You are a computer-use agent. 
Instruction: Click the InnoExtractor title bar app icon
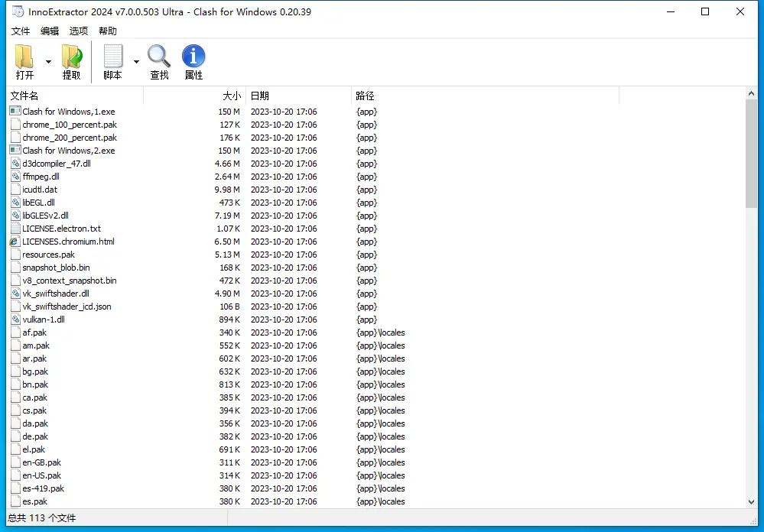tap(18, 11)
